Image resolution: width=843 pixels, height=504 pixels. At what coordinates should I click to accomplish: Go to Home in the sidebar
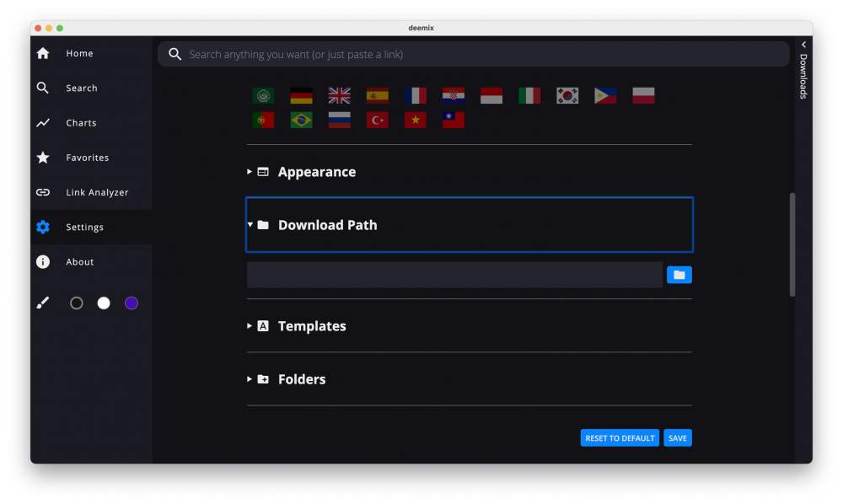pos(79,54)
